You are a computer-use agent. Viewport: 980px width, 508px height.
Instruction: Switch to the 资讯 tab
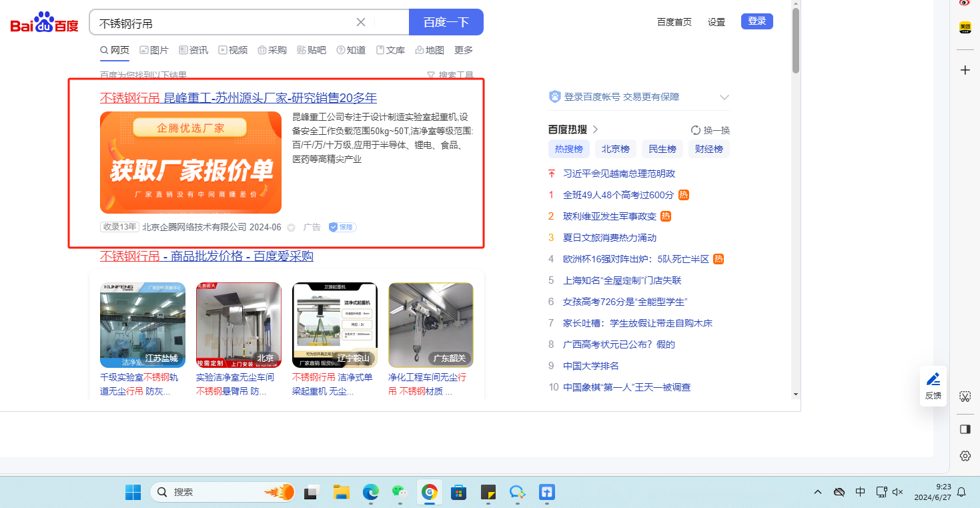pyautogui.click(x=193, y=50)
